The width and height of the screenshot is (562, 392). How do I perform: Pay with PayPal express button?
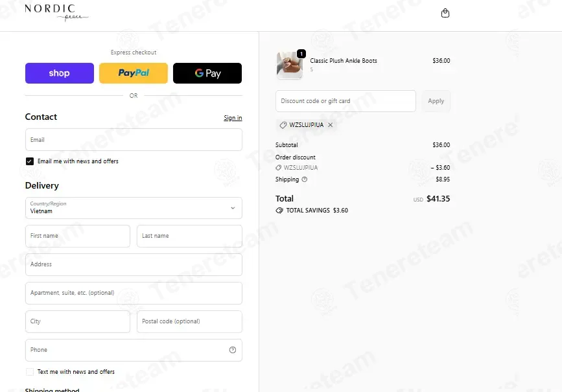pos(134,73)
